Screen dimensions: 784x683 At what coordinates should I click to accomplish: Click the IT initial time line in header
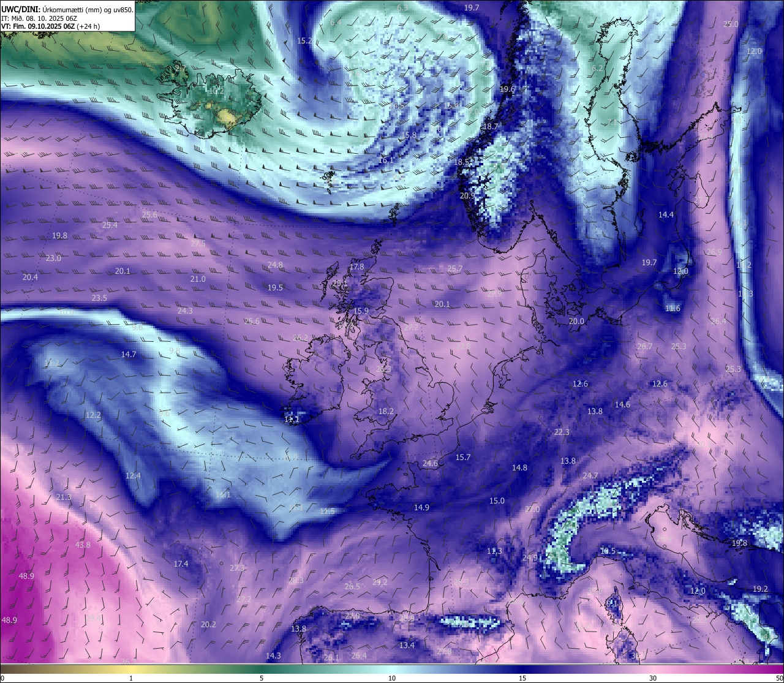point(39,18)
